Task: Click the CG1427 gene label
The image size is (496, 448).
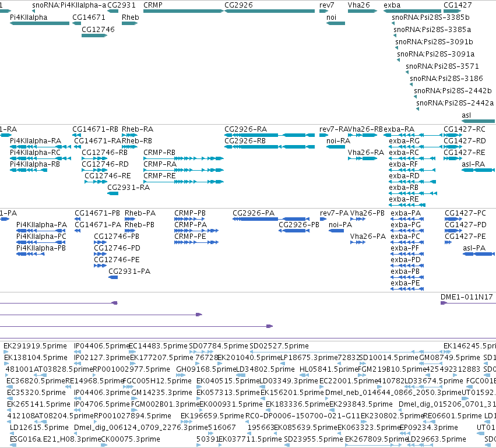Action: (458, 5)
